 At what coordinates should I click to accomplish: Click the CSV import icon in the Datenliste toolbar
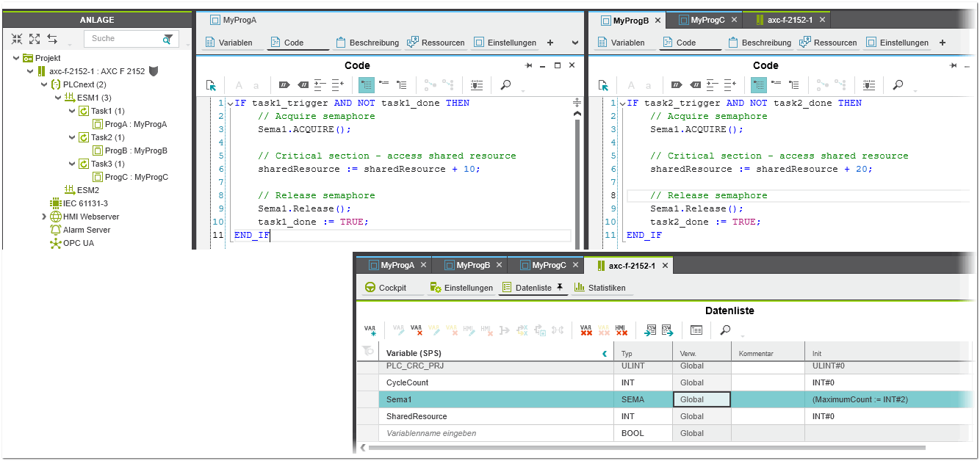tap(651, 330)
